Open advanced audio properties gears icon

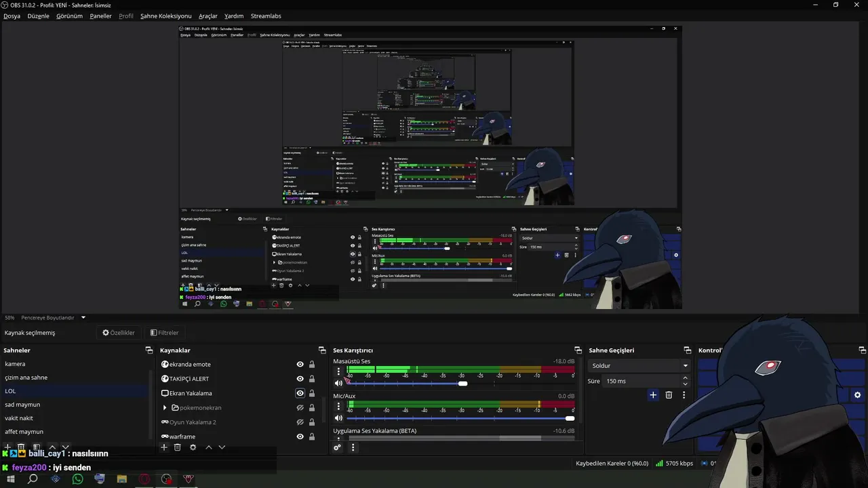click(x=337, y=447)
